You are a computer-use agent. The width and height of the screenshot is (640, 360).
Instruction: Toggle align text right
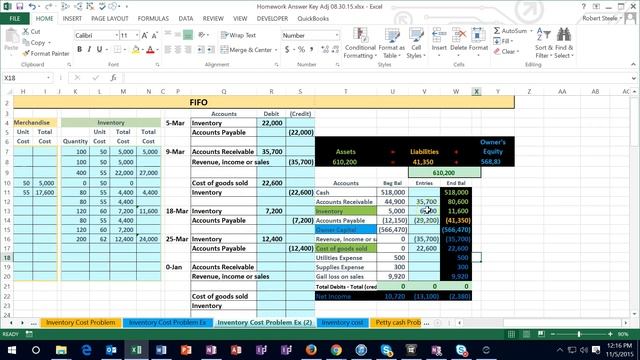click(x=188, y=50)
